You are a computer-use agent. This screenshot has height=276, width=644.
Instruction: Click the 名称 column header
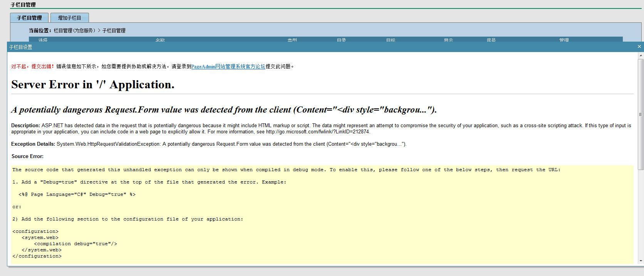(x=160, y=40)
